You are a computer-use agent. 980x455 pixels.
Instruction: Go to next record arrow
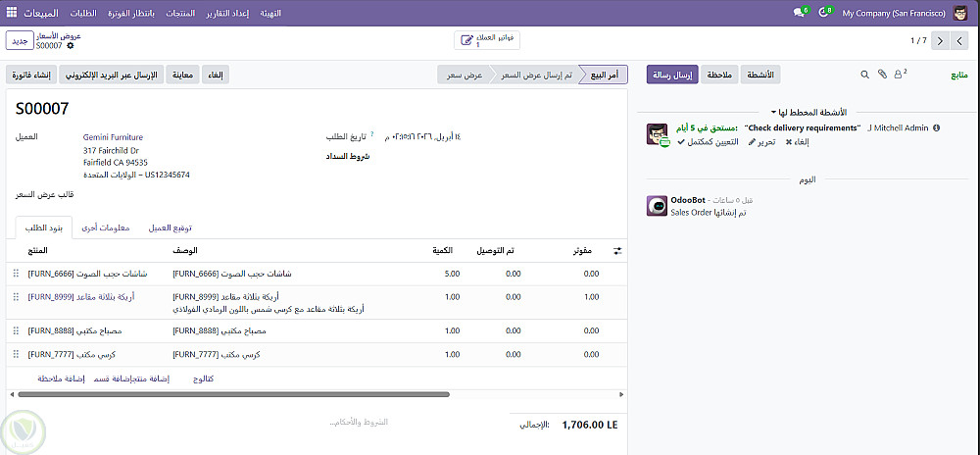pos(940,41)
